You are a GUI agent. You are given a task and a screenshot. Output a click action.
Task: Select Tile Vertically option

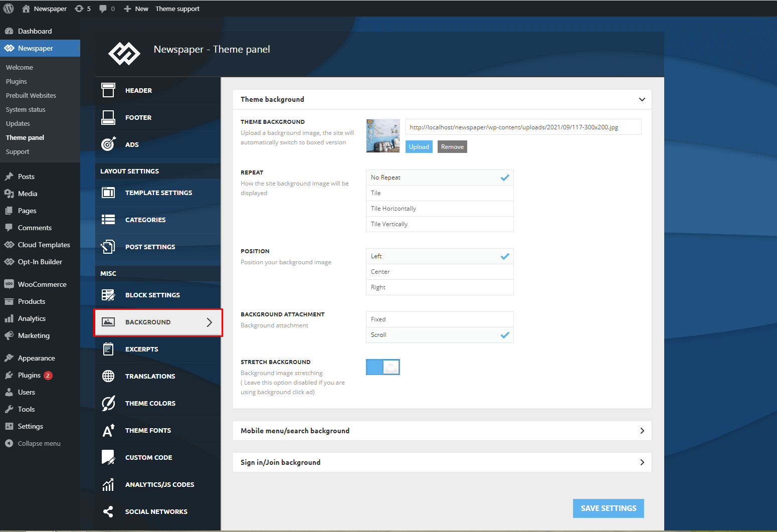(440, 224)
